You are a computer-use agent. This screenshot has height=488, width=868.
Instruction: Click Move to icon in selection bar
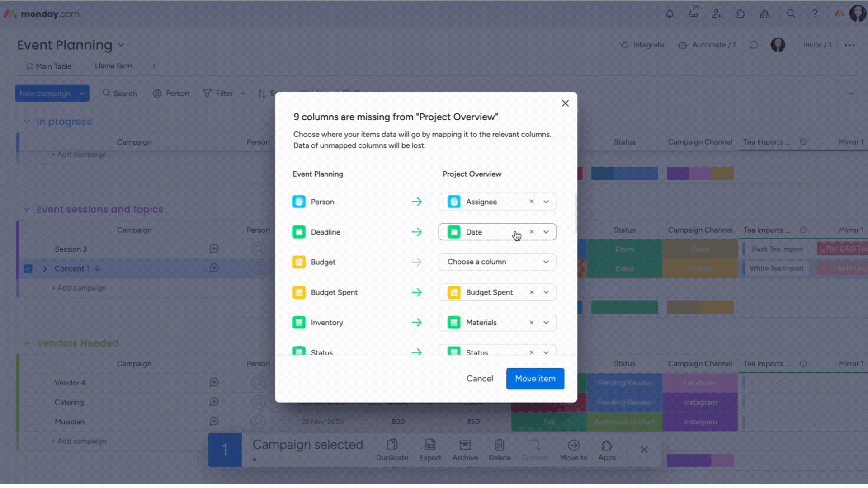[574, 450]
